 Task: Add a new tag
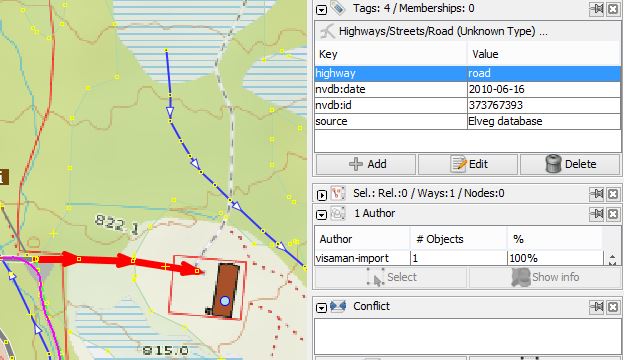[366, 164]
